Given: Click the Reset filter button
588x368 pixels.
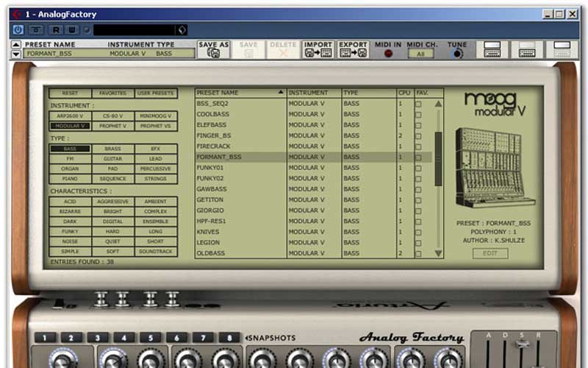Looking at the screenshot, I should tap(70, 93).
